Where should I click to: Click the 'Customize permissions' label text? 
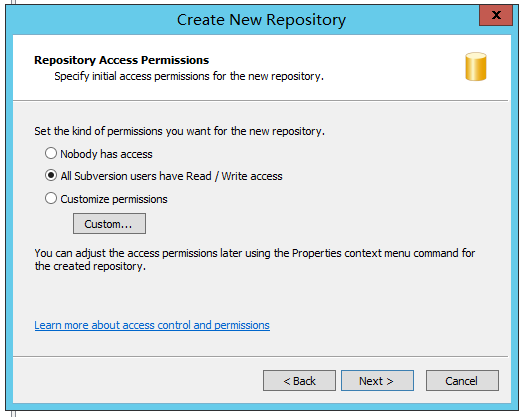click(114, 199)
